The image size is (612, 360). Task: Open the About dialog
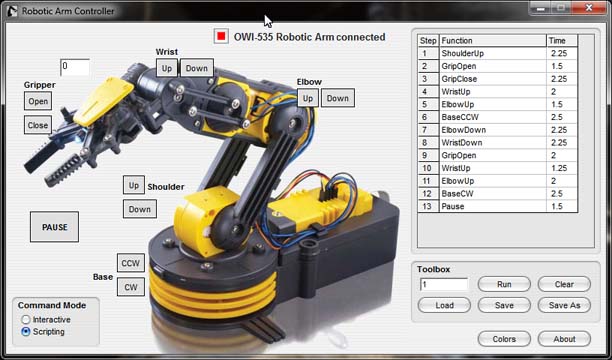tap(564, 339)
